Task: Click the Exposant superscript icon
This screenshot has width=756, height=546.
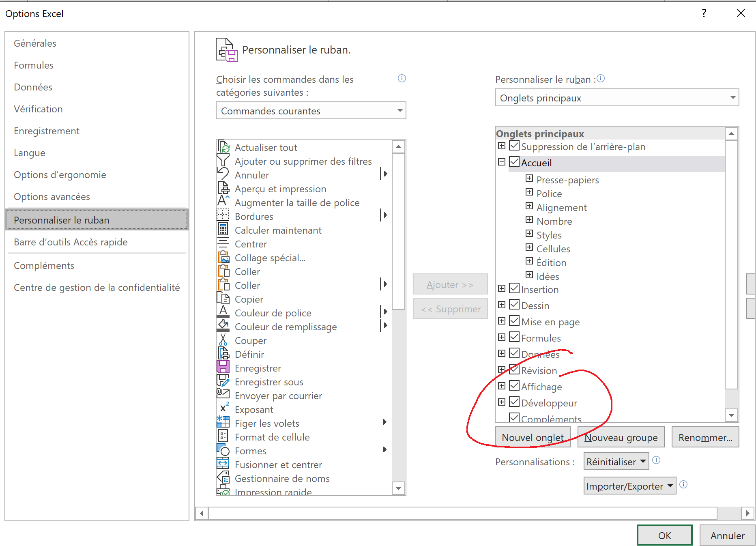Action: click(x=224, y=408)
